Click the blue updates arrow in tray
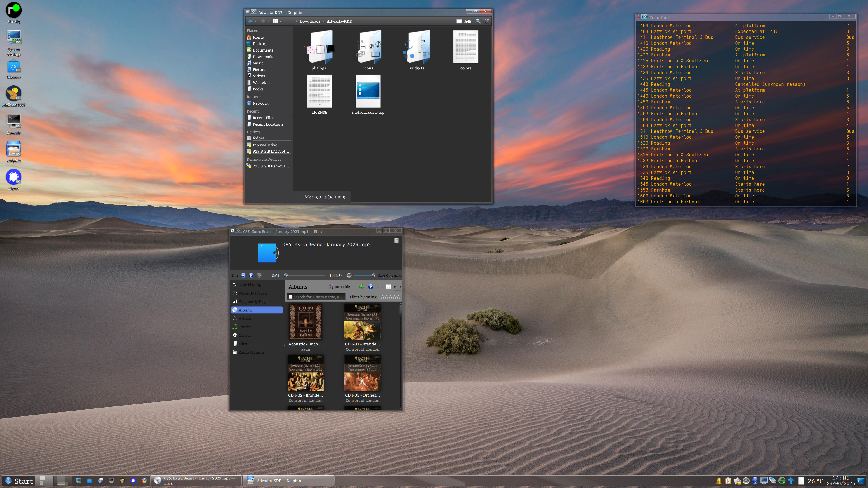Image resolution: width=868 pixels, height=488 pixels. pyautogui.click(x=791, y=481)
